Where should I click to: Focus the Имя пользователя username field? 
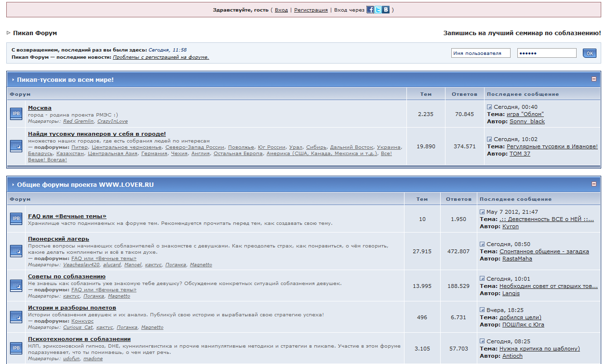480,53
